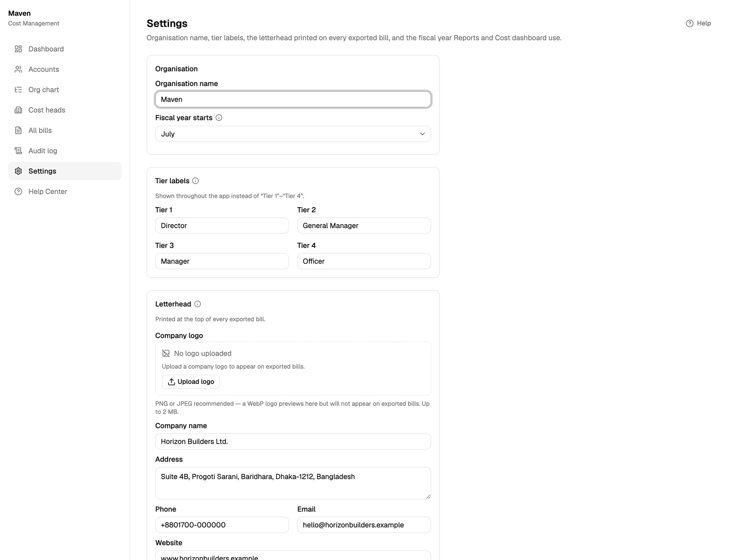Click the info icon next to Tier labels

(196, 181)
